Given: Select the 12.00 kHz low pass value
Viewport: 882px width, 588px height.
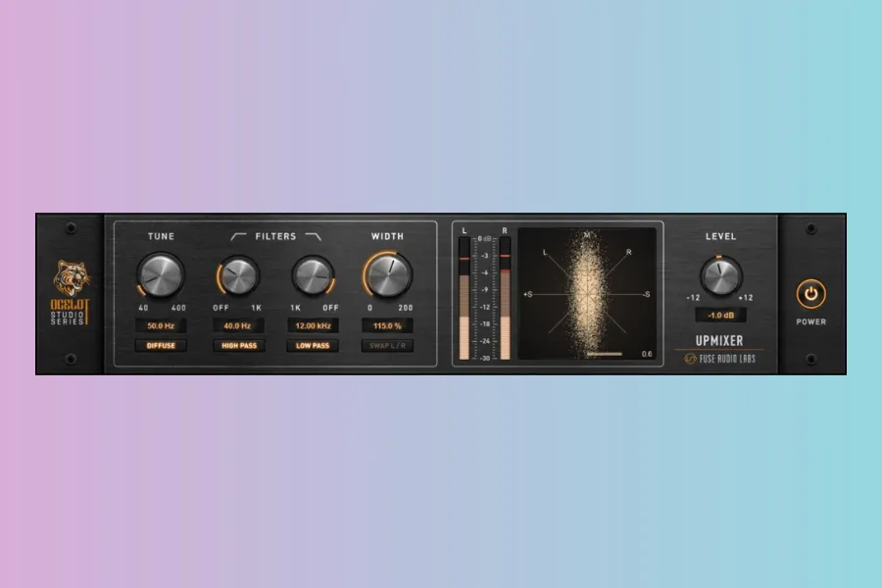Looking at the screenshot, I should pyautogui.click(x=313, y=325).
